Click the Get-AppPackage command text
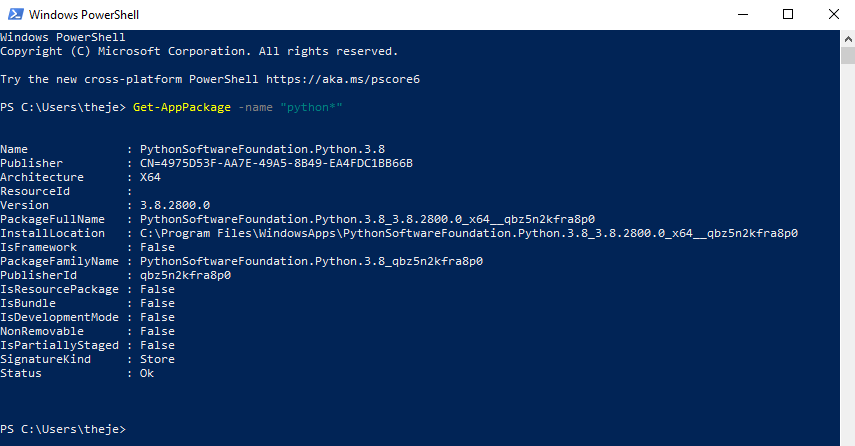Image resolution: width=855 pixels, height=446 pixels. [182, 107]
